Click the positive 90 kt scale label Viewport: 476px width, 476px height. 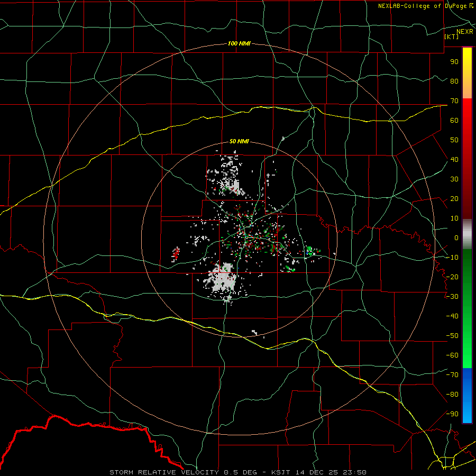[454, 62]
